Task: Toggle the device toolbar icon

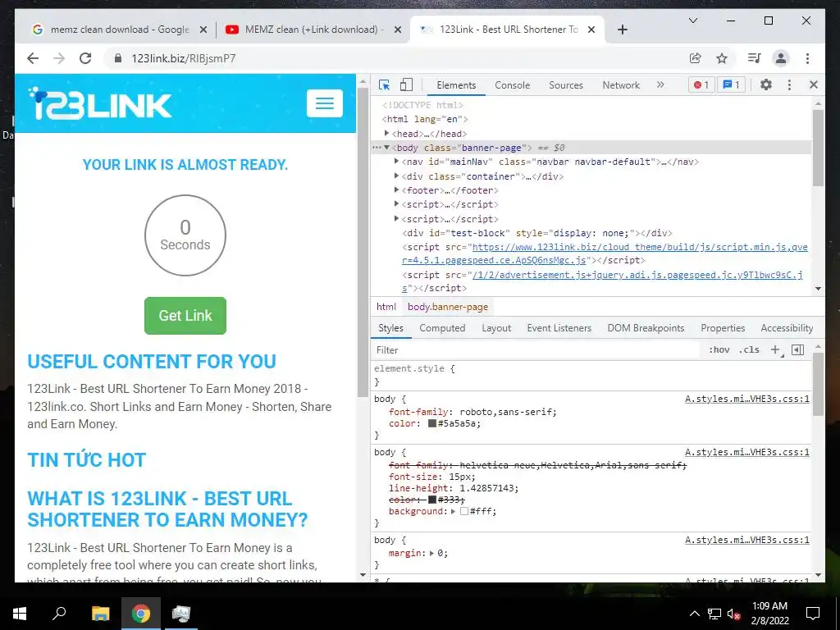Action: [x=407, y=84]
